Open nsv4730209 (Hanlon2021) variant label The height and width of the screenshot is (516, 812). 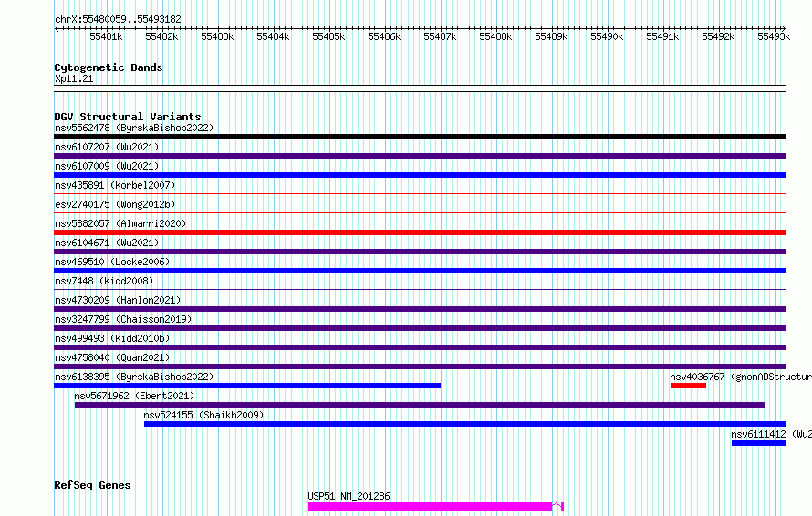click(118, 300)
